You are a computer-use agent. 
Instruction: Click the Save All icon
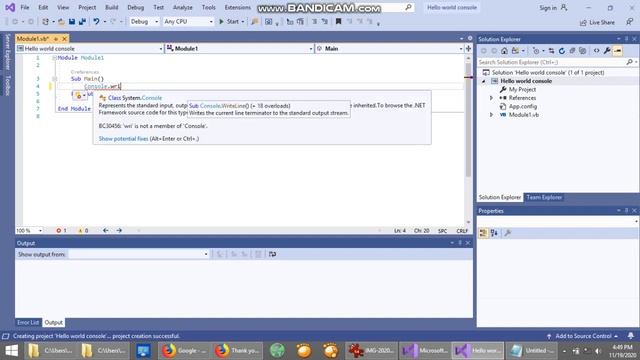click(x=82, y=22)
